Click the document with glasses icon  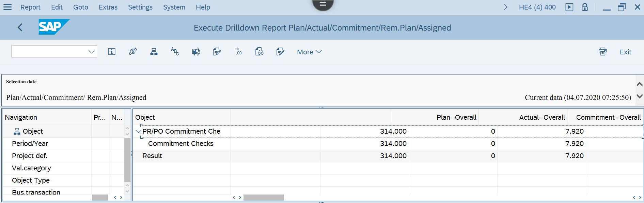pyautogui.click(x=259, y=52)
